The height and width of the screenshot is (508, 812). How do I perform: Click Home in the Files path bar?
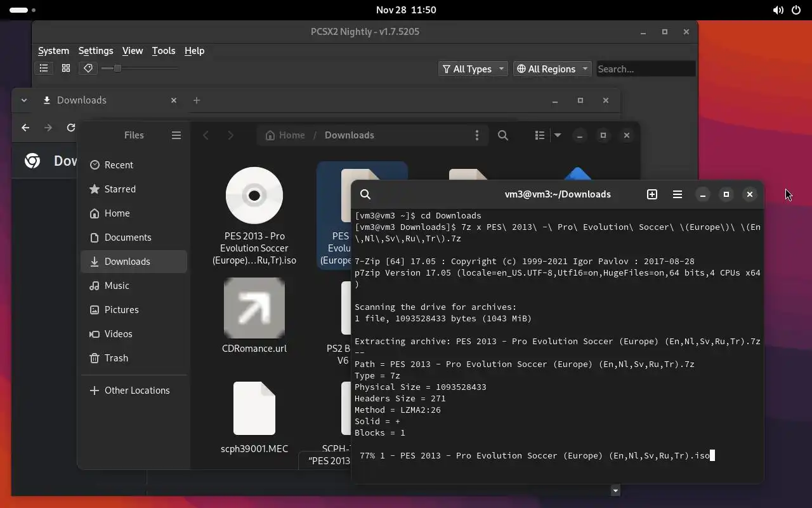285,135
